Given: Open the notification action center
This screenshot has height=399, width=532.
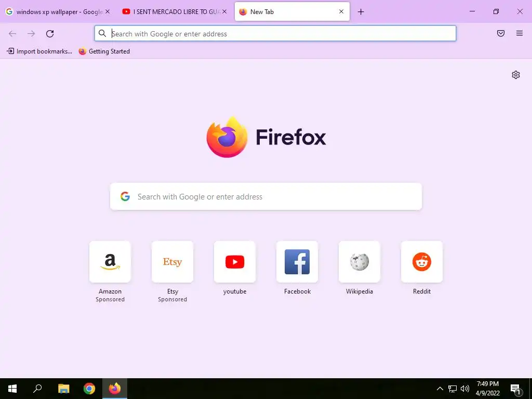Looking at the screenshot, I should pos(515,389).
